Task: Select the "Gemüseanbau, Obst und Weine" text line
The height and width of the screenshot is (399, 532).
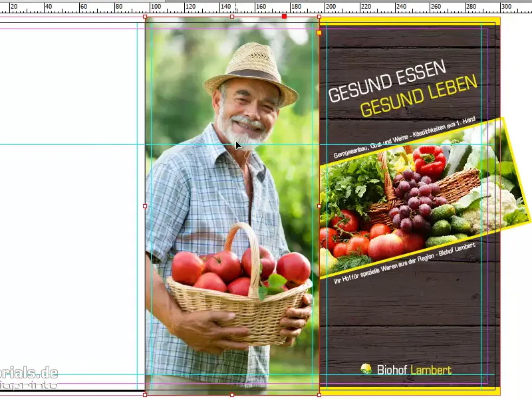Action: [x=404, y=138]
